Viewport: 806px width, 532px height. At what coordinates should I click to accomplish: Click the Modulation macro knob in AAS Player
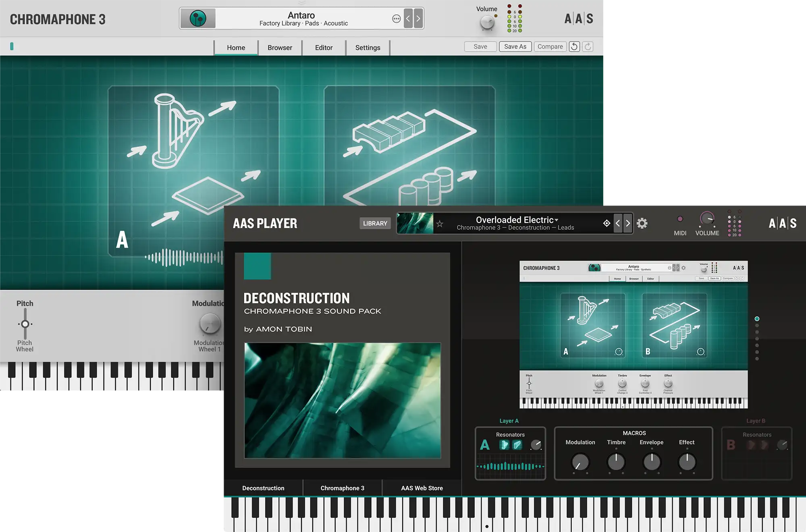pyautogui.click(x=580, y=462)
